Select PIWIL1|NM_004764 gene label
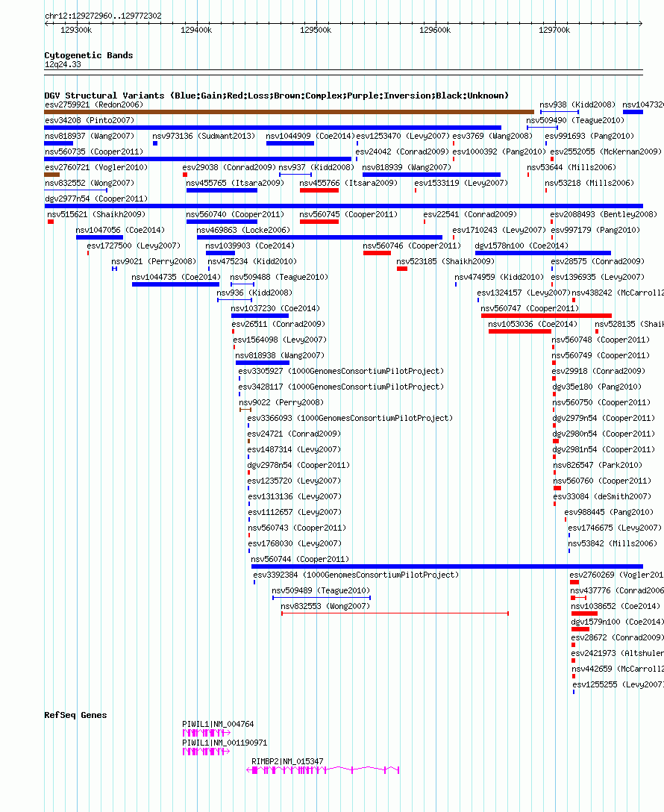Image resolution: width=664 pixels, height=812 pixels. (x=218, y=724)
